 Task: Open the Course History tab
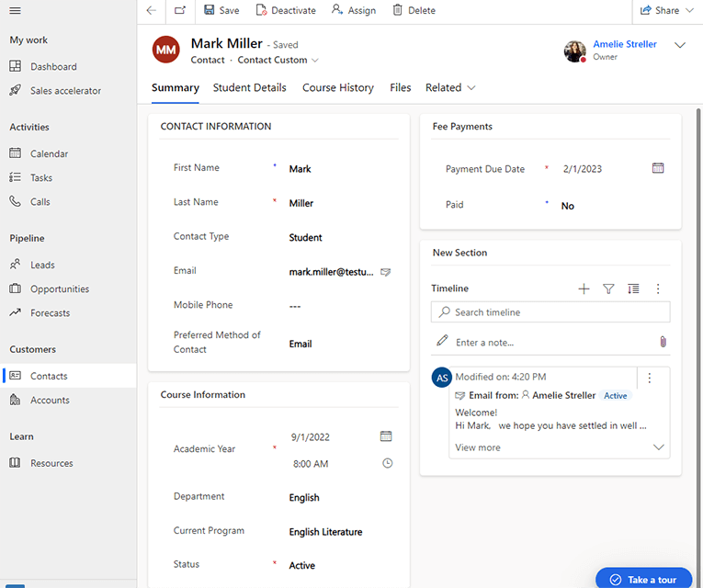pos(337,87)
